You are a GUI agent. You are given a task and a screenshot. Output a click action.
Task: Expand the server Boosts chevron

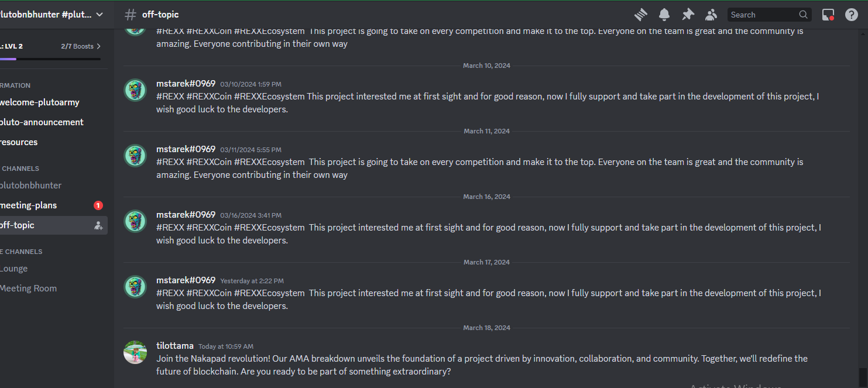pyautogui.click(x=98, y=46)
